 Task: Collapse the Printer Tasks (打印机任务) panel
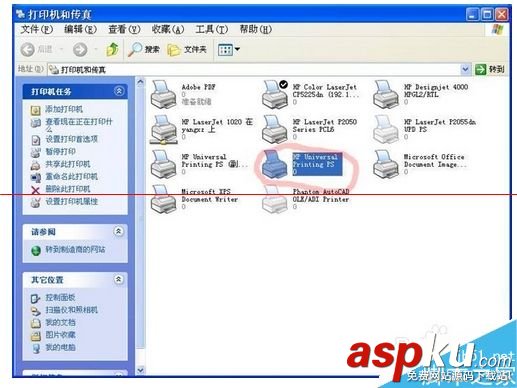pyautogui.click(x=119, y=91)
